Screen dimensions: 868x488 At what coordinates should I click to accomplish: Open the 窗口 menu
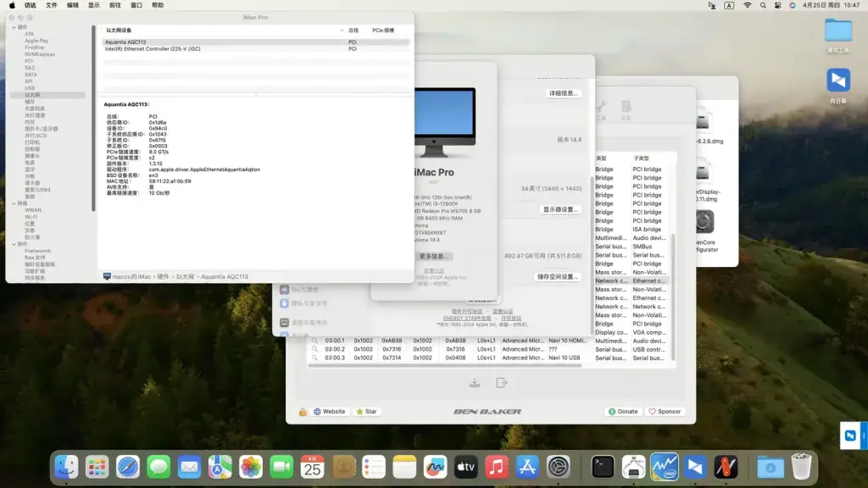(136, 5)
